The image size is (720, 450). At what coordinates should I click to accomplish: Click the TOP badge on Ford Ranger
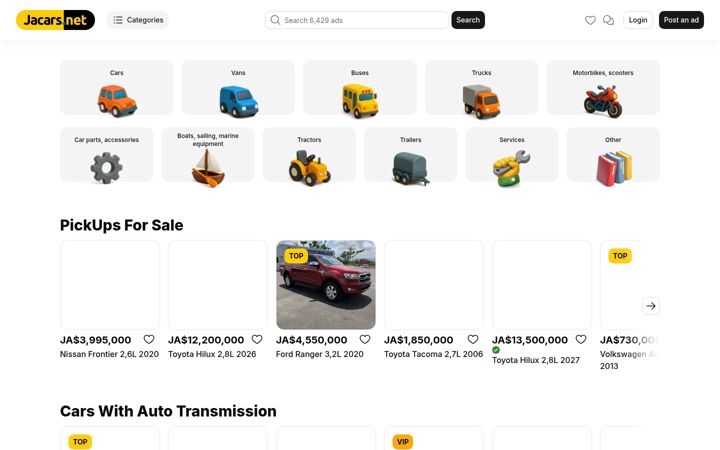[296, 256]
